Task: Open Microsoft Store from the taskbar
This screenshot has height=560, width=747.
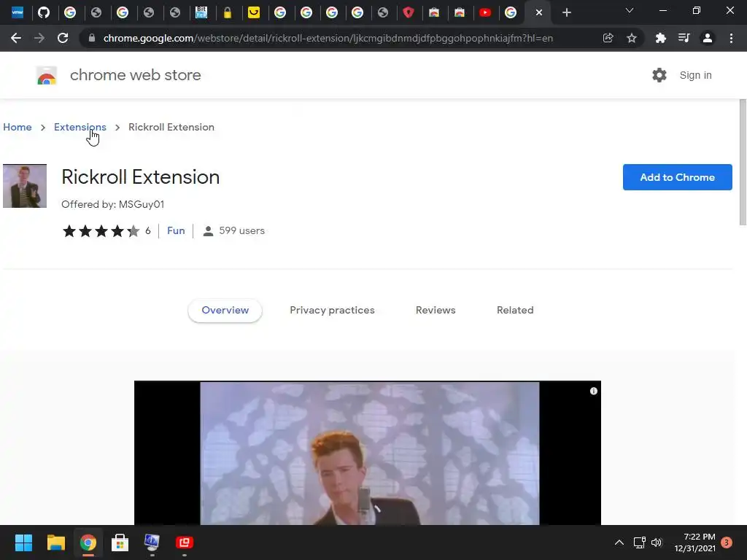Action: click(x=120, y=542)
